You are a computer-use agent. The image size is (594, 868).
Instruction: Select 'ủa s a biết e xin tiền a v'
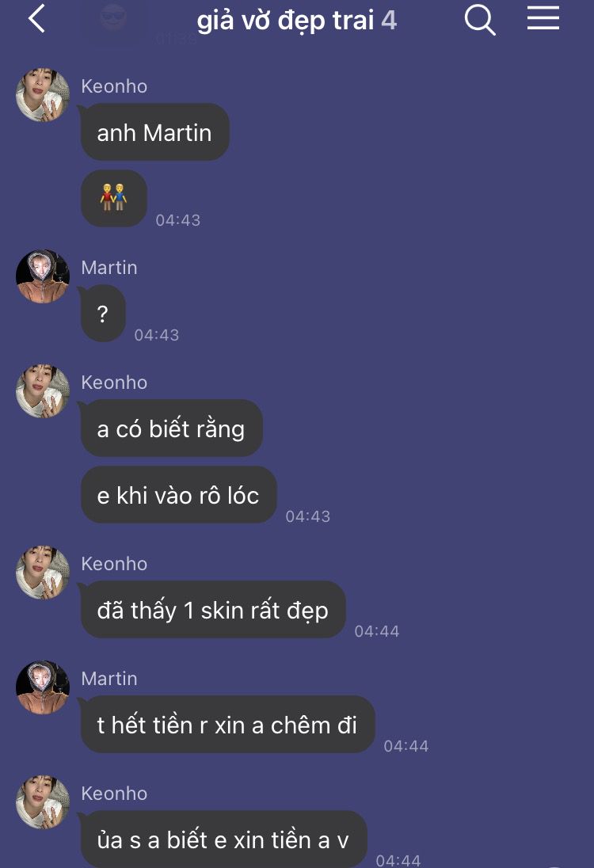pyautogui.click(x=223, y=839)
